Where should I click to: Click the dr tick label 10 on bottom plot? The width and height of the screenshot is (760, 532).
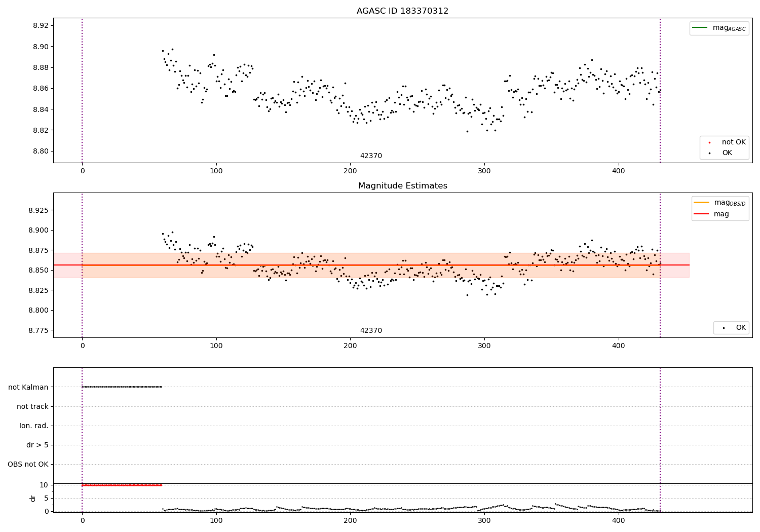(44, 485)
